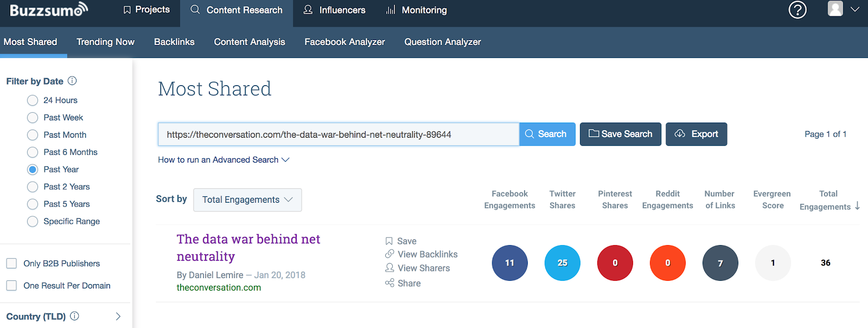Image resolution: width=868 pixels, height=328 pixels.
Task: Click the Save bookmark icon on the article
Action: point(389,241)
